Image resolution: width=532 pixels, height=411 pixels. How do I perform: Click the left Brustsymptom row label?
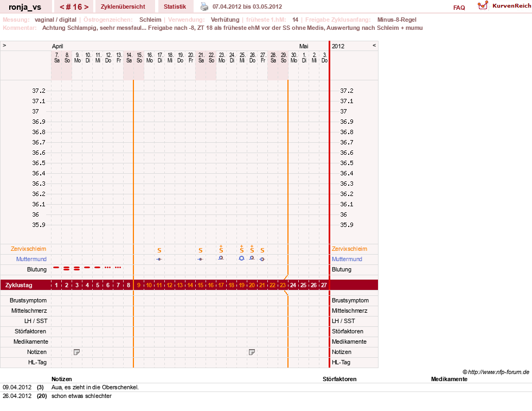pyautogui.click(x=28, y=300)
